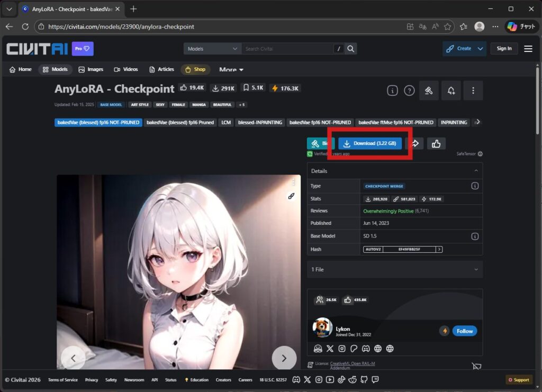Click the three-dot options menu for the model
This screenshot has width=542, height=392.
point(473,90)
